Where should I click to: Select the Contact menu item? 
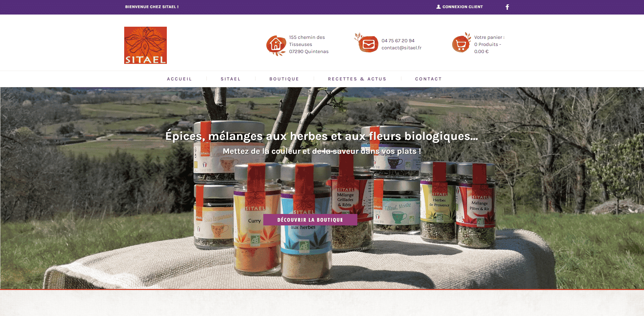pyautogui.click(x=428, y=79)
